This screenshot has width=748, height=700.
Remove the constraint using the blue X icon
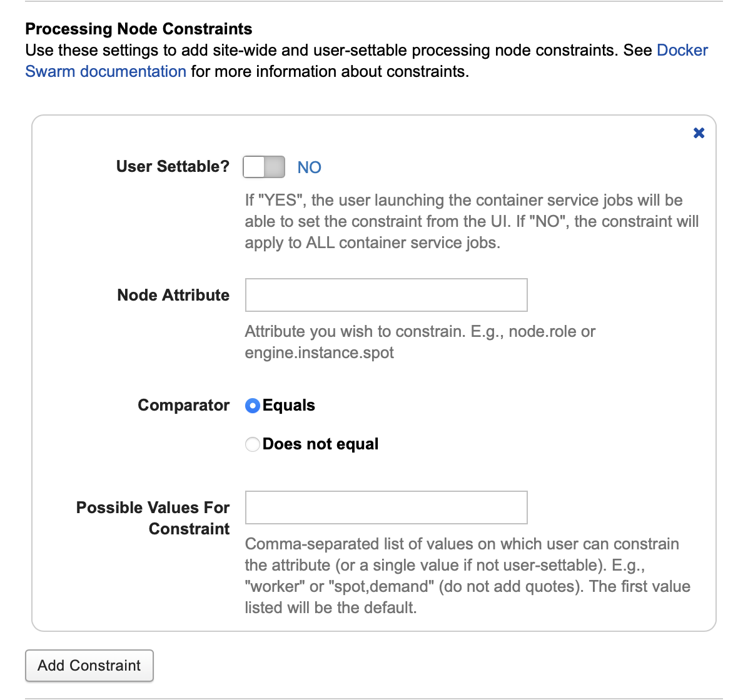tap(699, 132)
